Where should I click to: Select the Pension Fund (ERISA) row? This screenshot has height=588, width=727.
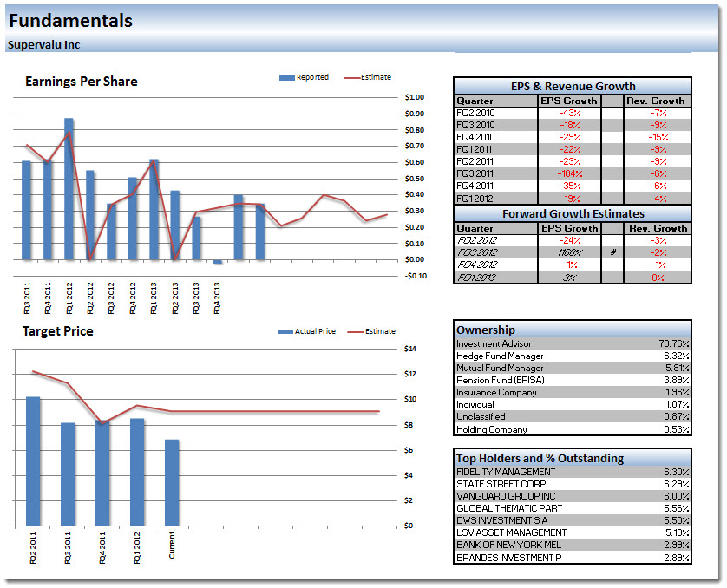point(573,380)
